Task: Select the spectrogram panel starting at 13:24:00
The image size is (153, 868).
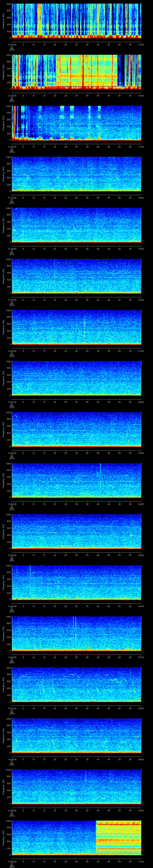Action: coord(77,531)
